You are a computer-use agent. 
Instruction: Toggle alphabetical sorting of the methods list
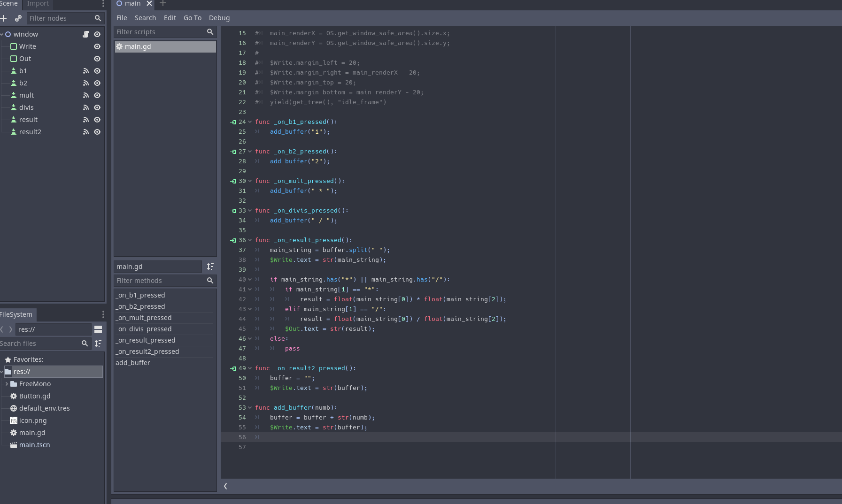click(210, 267)
